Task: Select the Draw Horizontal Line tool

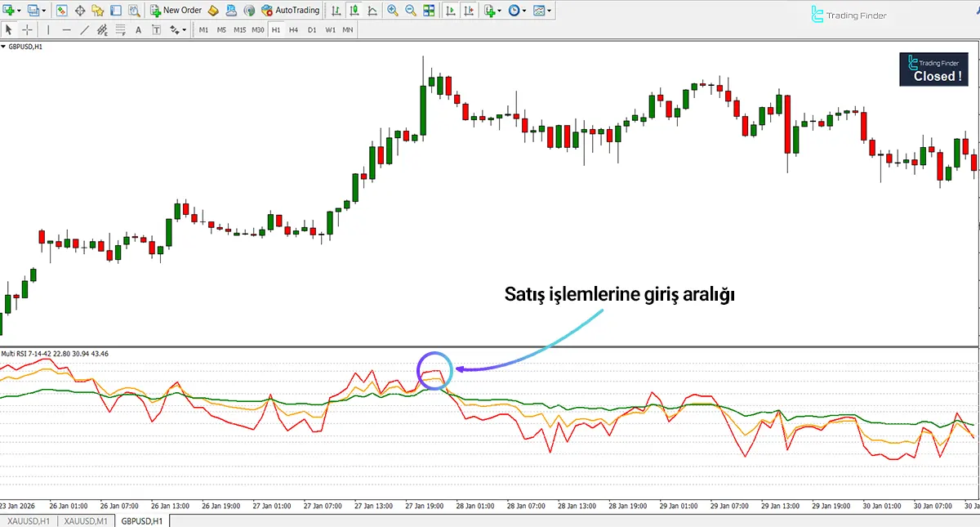Action: (x=66, y=29)
